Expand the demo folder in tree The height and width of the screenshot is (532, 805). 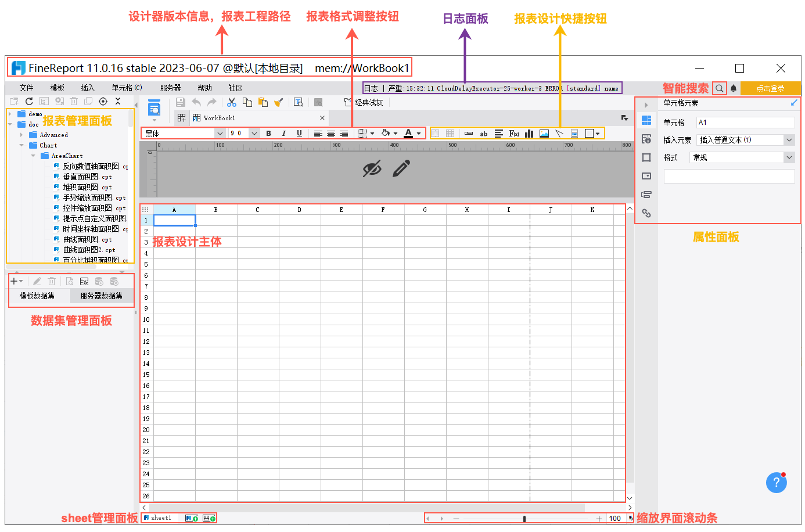[10, 114]
